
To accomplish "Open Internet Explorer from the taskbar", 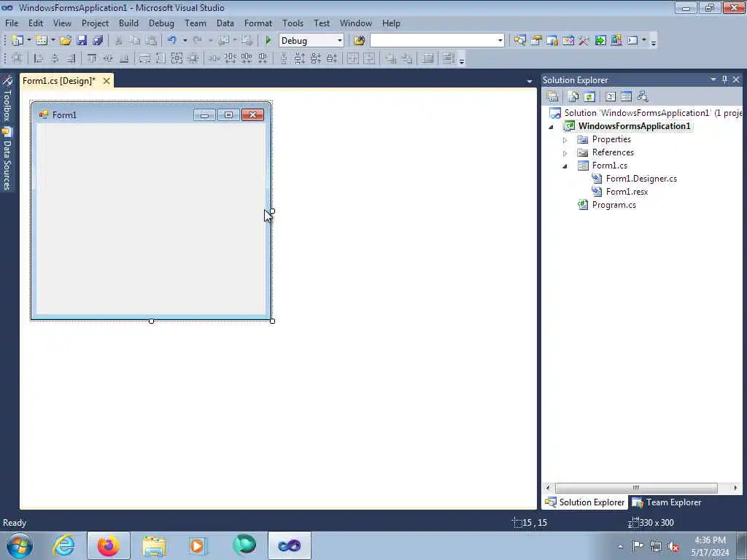I will tap(63, 545).
